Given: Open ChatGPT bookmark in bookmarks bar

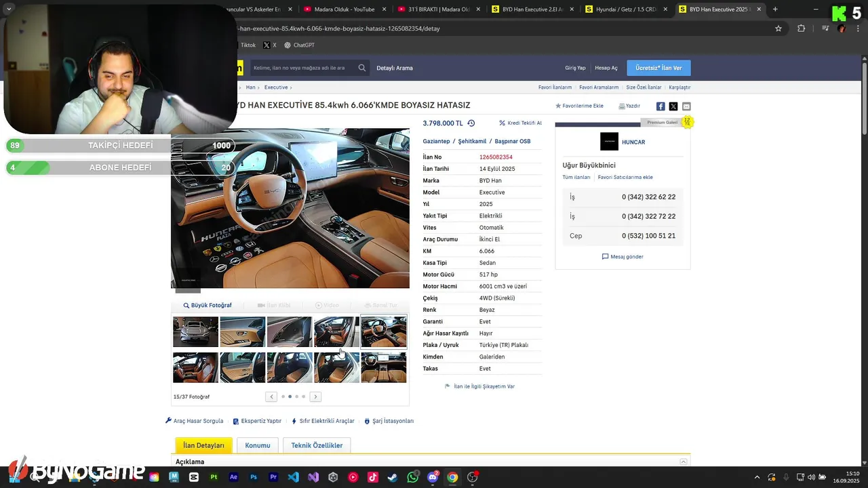Looking at the screenshot, I should point(299,45).
